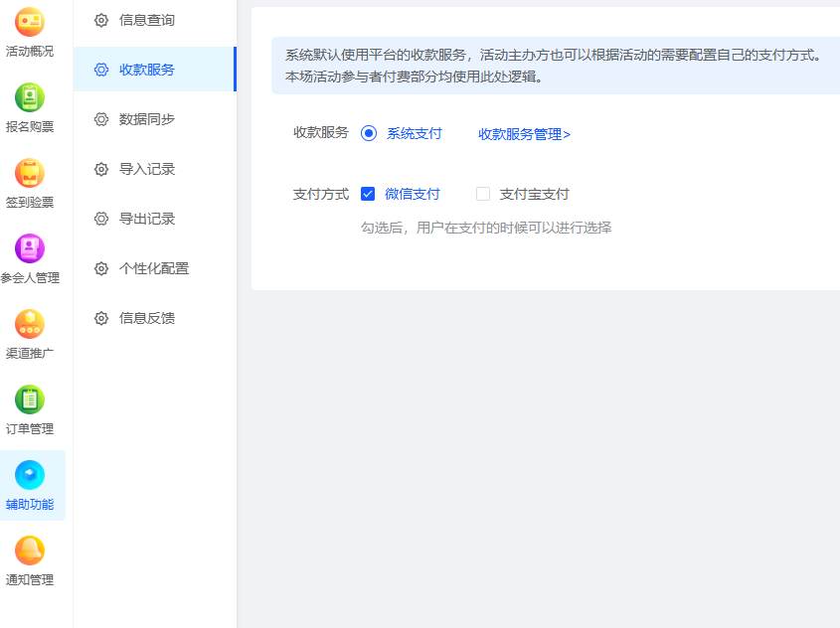Click the blue info banner about 系统默认使用平台的收款服务
This screenshot has height=628, width=840.
coord(556,66)
